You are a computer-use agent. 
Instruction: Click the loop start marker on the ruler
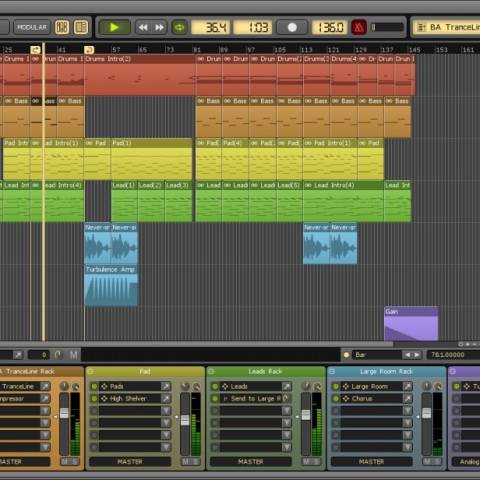pyautogui.click(x=35, y=50)
